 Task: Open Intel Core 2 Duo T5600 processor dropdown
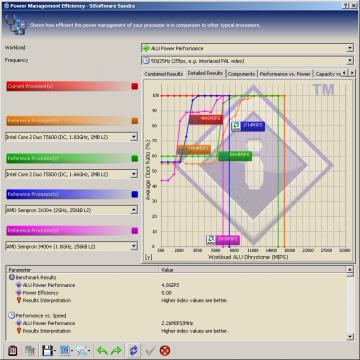click(x=134, y=137)
